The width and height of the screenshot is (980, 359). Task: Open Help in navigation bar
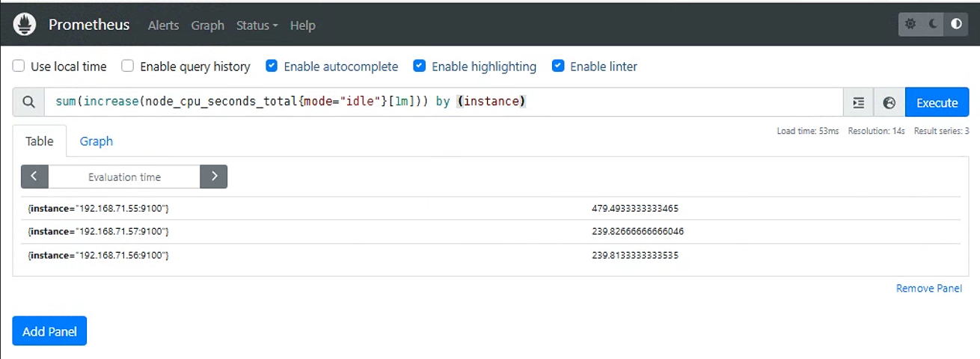pos(303,25)
